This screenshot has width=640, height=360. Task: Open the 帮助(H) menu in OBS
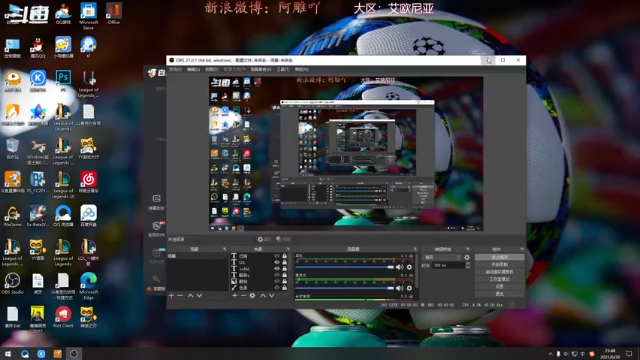[302, 69]
